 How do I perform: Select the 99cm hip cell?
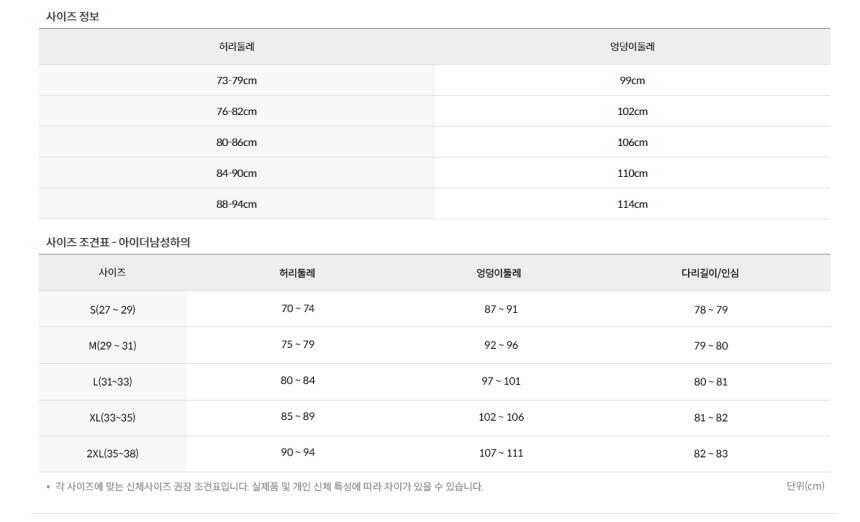pyautogui.click(x=632, y=80)
